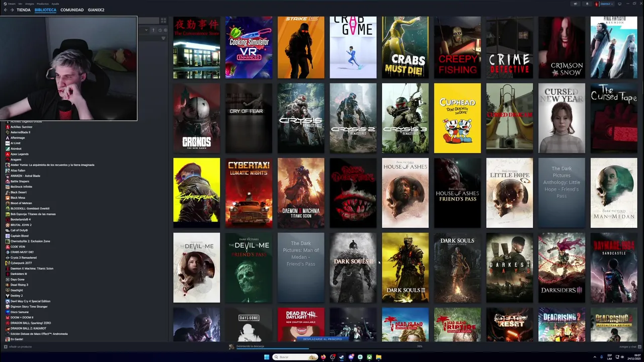The image size is (644, 362).
Task: Select Borderlands® 4 in game list
Action: 21,220
